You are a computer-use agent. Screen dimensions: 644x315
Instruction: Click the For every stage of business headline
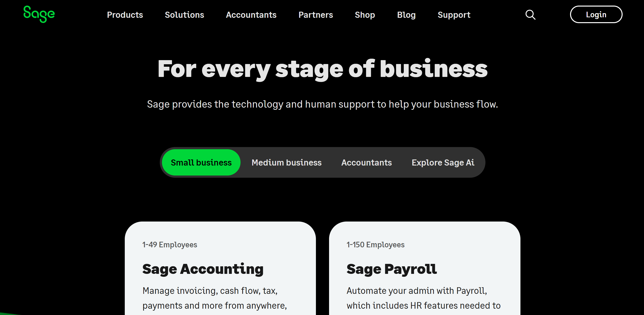pos(322,69)
